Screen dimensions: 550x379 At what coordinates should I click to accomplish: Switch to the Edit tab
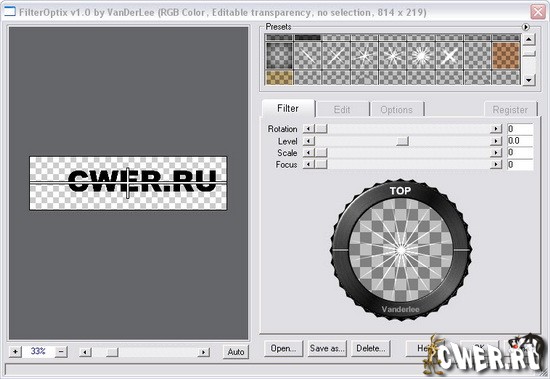click(x=342, y=110)
